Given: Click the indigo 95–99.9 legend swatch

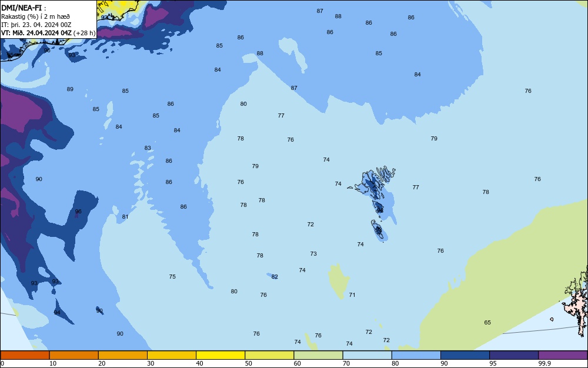Looking at the screenshot, I should coord(514,355).
